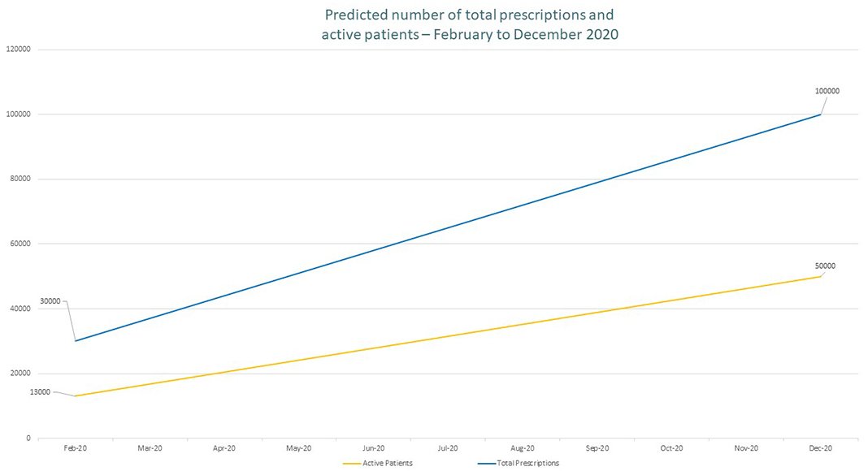Select the Apr-20 x-axis label

tap(224, 448)
